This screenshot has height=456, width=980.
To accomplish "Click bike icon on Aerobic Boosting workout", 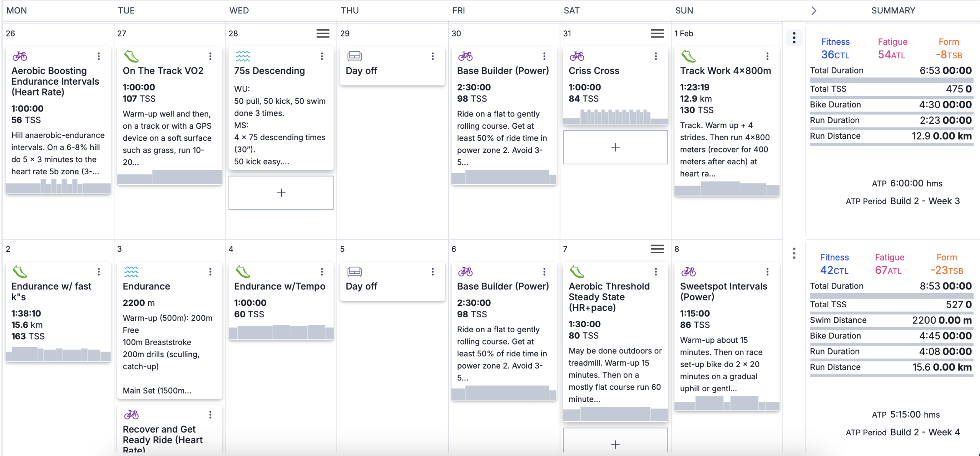I will tap(20, 56).
